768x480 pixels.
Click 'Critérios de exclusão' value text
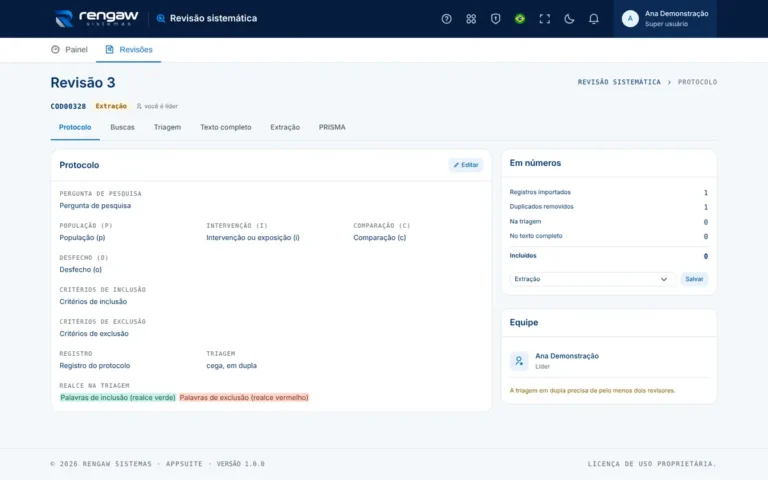coord(94,334)
